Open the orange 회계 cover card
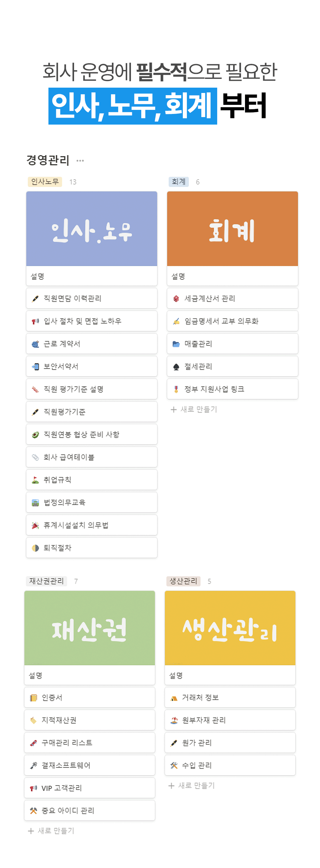320x868 pixels. click(232, 229)
